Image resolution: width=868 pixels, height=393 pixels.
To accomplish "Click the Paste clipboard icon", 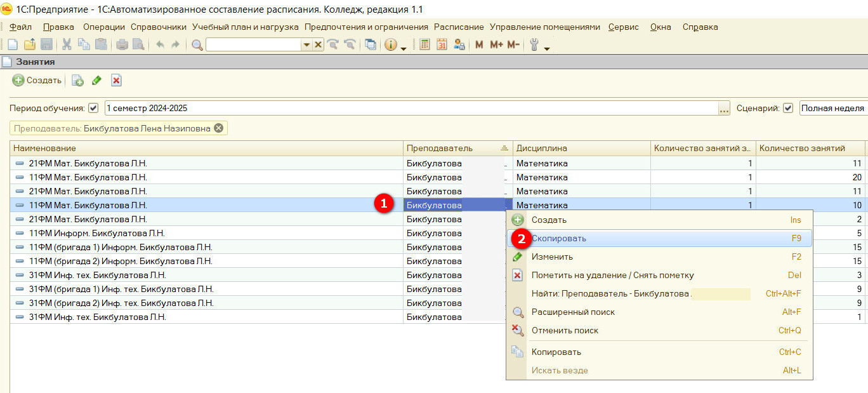I will (x=101, y=44).
